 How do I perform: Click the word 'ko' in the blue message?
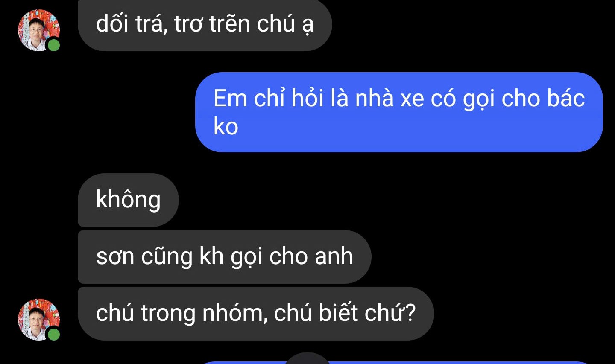[226, 127]
